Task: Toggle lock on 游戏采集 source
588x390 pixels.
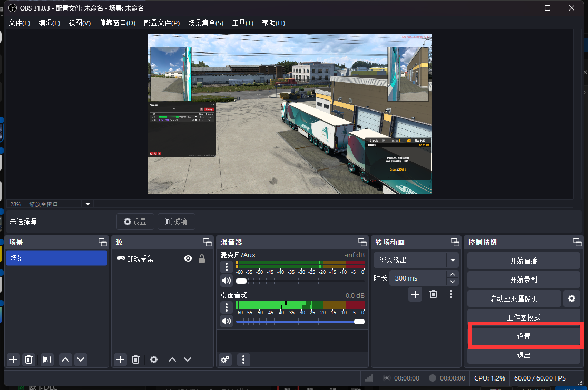Action: 202,258
